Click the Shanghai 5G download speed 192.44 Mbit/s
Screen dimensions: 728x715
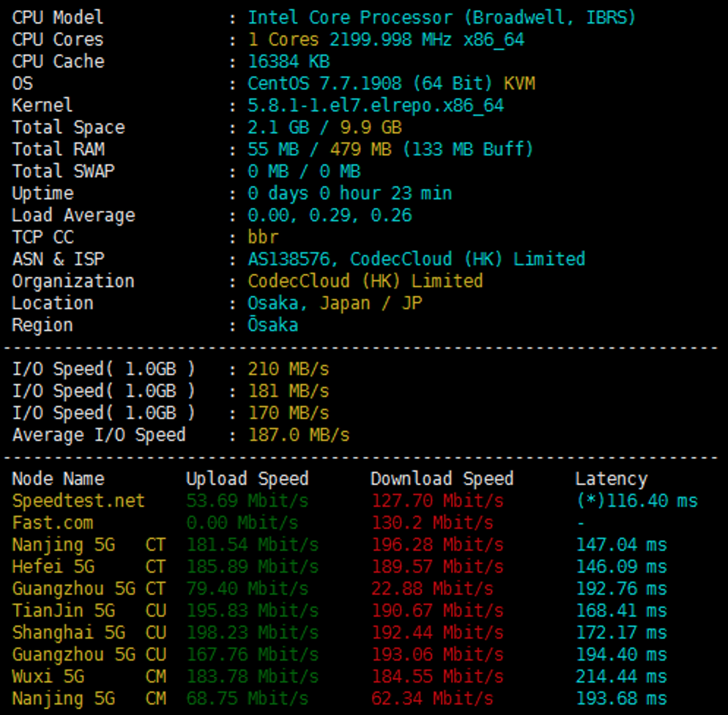[x=437, y=633]
